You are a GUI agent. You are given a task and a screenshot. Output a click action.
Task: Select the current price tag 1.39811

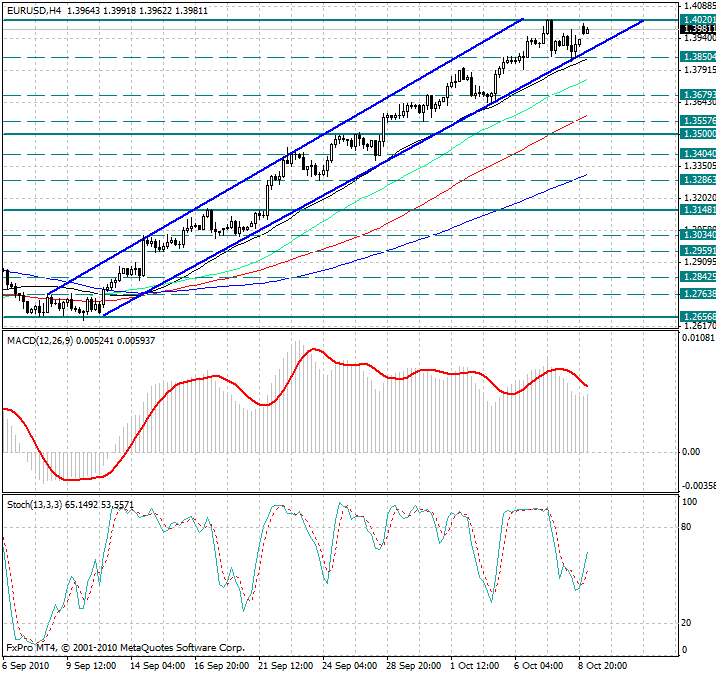coord(697,29)
